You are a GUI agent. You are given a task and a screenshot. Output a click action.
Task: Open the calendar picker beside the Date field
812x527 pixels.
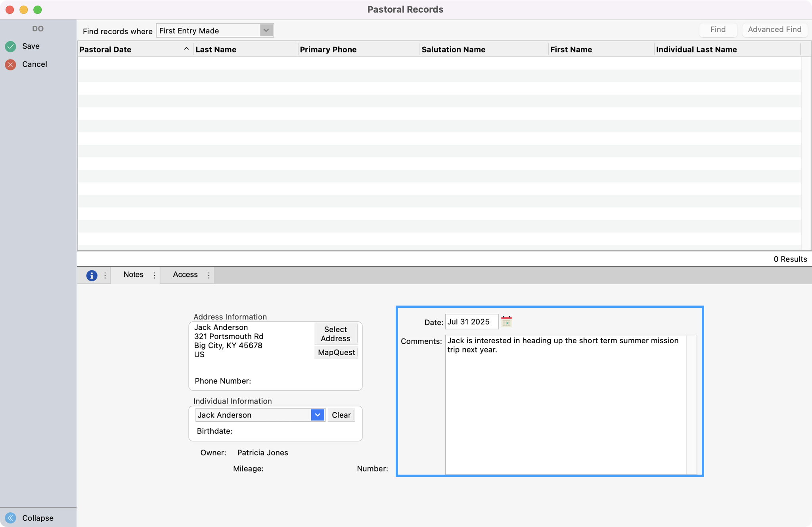click(x=506, y=321)
